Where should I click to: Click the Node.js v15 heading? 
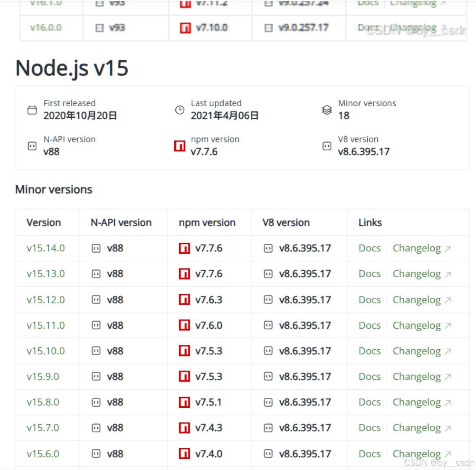point(72,68)
